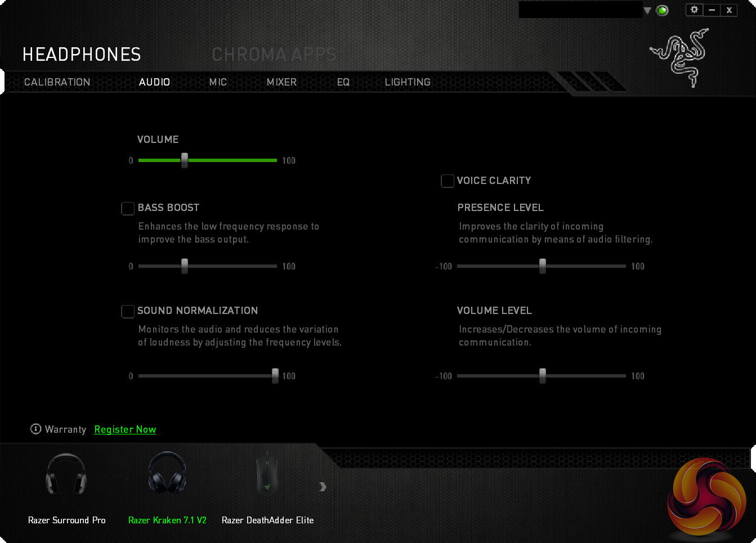The width and height of the screenshot is (756, 543).
Task: Switch to the Calibration tab
Action: coord(57,82)
